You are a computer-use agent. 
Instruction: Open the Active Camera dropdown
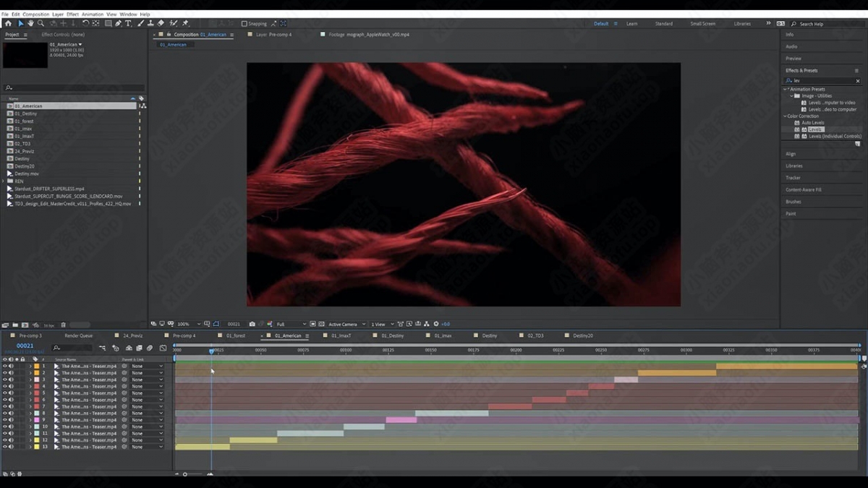344,324
